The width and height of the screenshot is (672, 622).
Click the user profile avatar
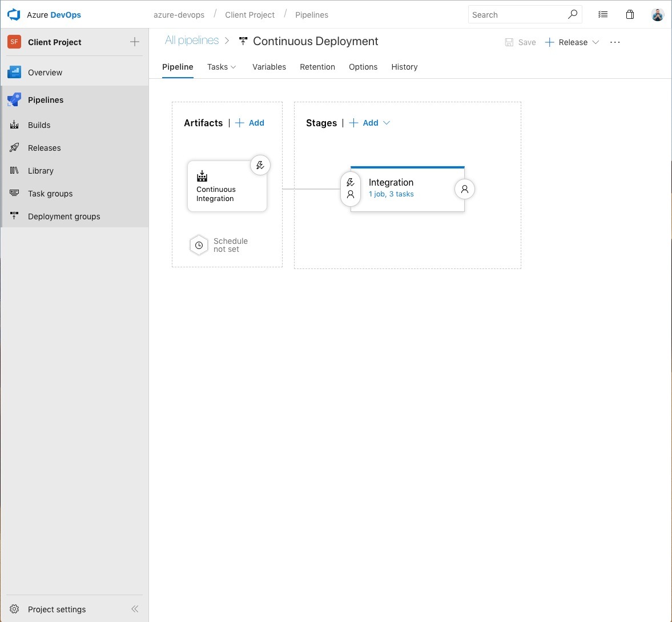click(658, 15)
